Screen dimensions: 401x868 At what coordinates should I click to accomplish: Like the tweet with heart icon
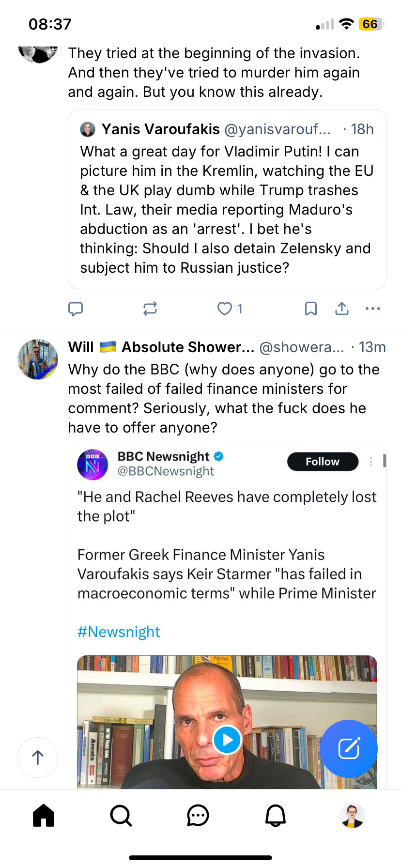tap(225, 309)
